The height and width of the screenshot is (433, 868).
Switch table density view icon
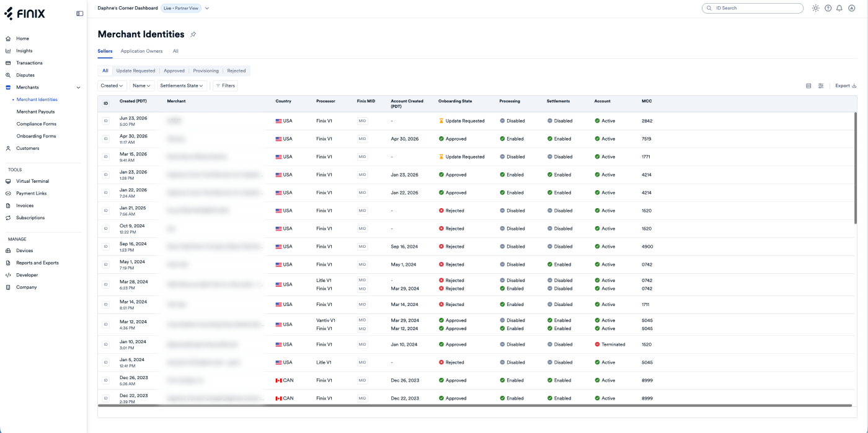coord(808,85)
